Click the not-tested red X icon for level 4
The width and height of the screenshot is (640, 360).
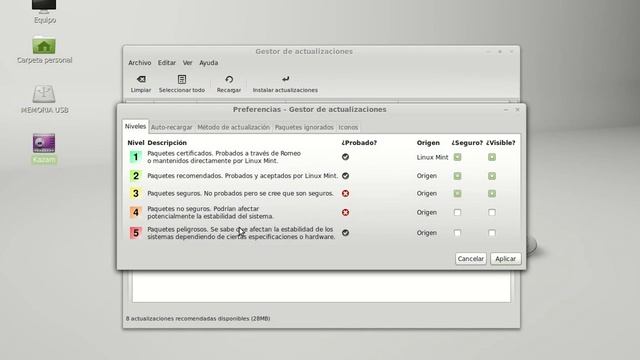(345, 212)
